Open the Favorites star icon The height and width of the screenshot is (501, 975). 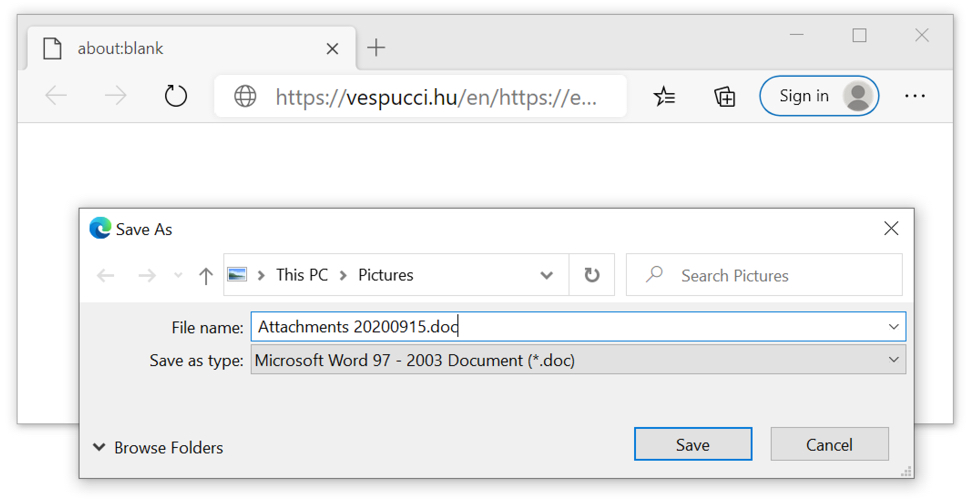click(664, 96)
